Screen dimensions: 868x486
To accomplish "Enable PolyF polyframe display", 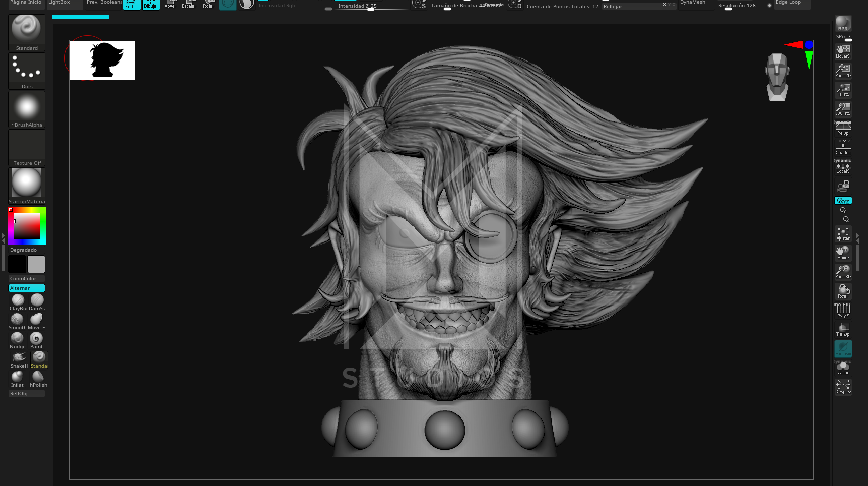I will [843, 311].
